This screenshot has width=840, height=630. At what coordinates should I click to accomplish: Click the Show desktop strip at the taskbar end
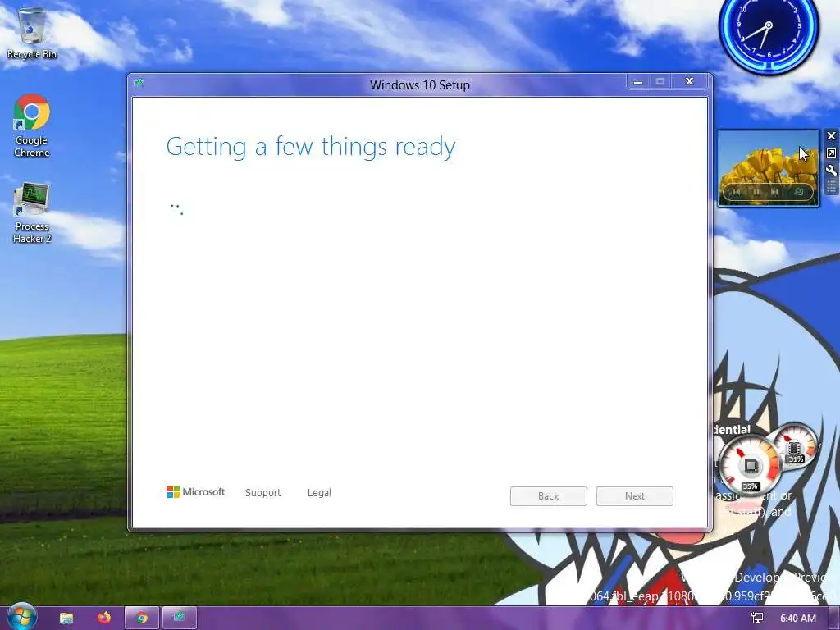pos(834,619)
